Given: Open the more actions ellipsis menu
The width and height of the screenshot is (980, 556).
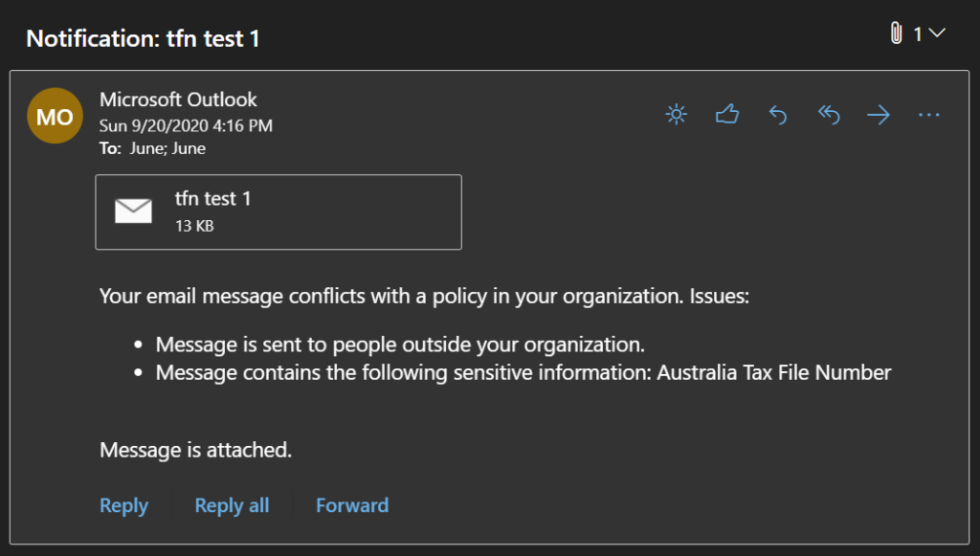Looking at the screenshot, I should [x=929, y=115].
